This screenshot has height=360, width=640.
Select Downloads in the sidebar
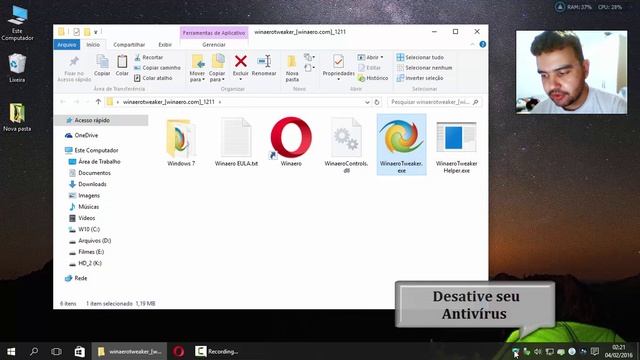(88, 184)
